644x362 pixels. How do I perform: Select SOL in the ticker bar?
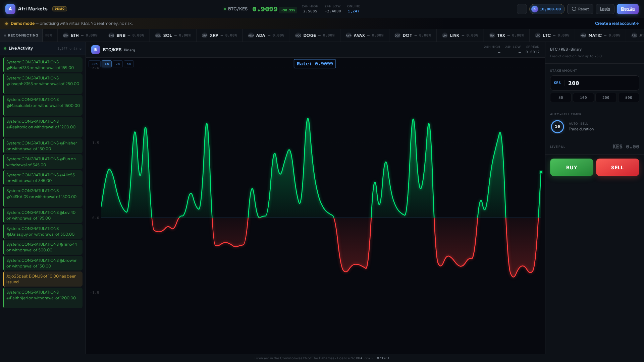[173, 36]
